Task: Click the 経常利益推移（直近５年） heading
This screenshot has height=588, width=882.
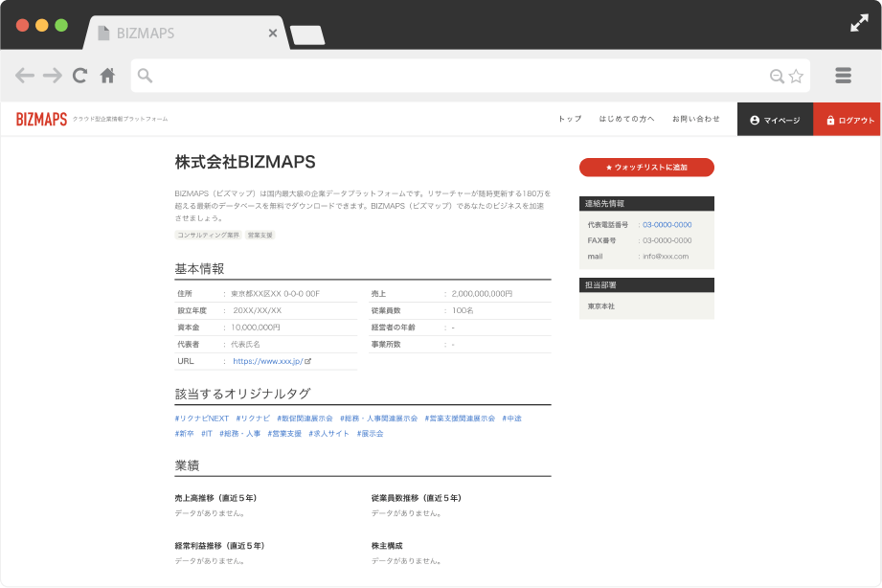Action: (219, 546)
